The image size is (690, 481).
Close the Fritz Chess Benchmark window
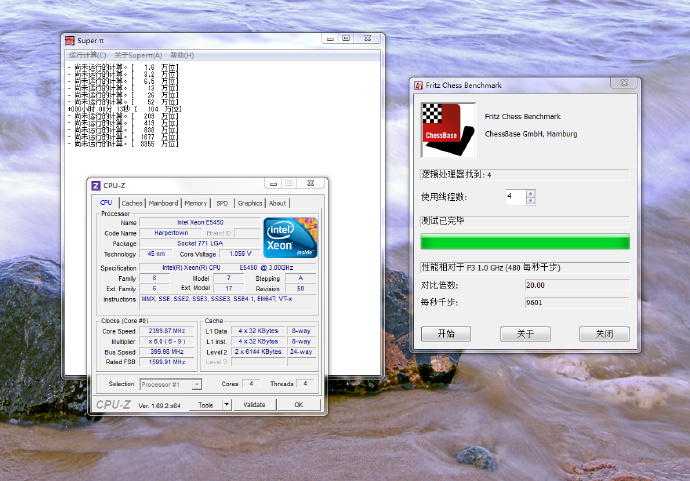coord(622,86)
